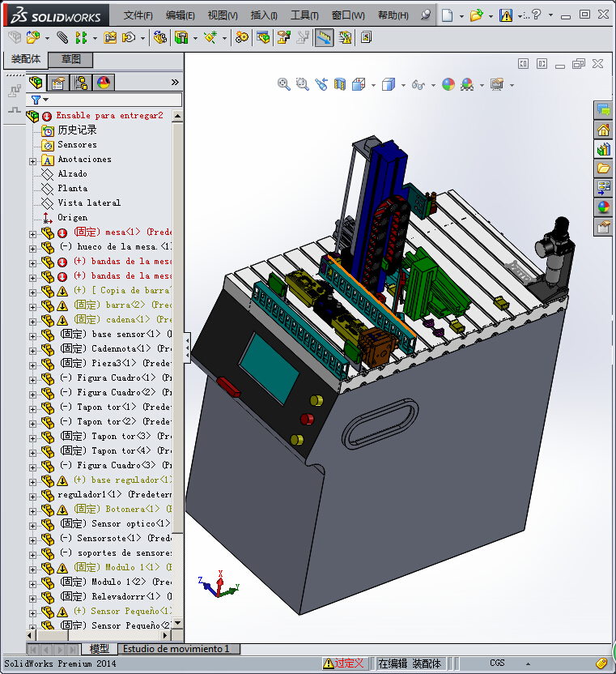Click the feature tree scroll down arrow
Viewport: 616px width, 674px height.
click(x=177, y=622)
